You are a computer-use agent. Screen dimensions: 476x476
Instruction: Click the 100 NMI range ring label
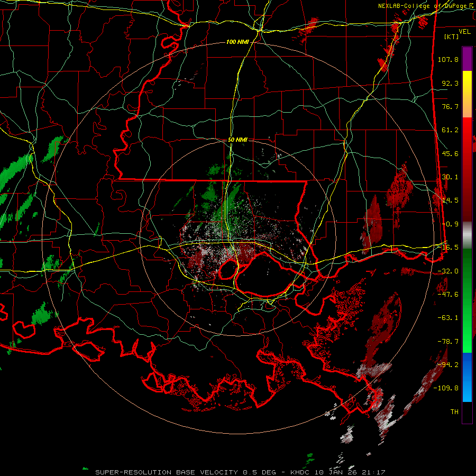(x=237, y=42)
